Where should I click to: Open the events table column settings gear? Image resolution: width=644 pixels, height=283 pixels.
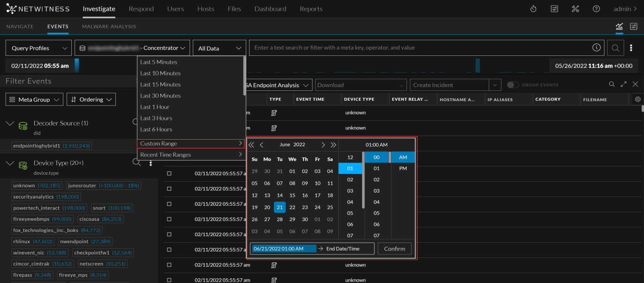pyautogui.click(x=637, y=99)
